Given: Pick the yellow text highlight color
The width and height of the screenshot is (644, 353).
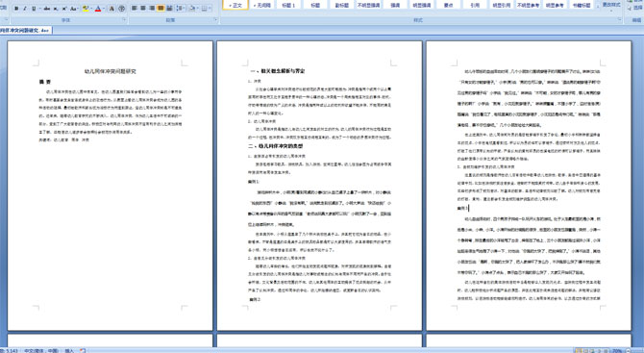Looking at the screenshot, I should pos(86,9).
